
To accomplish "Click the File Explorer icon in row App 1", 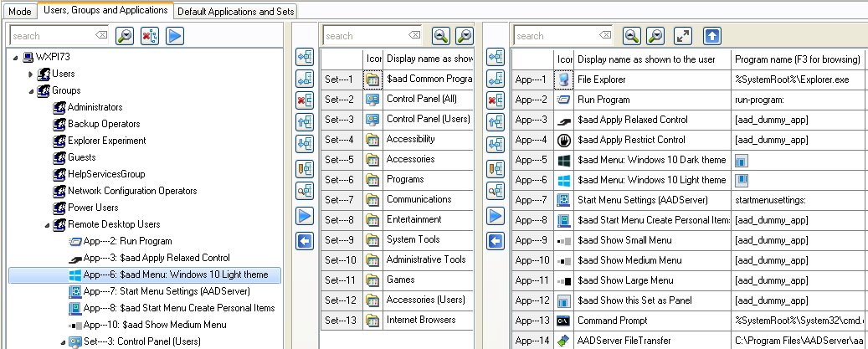I will point(564,80).
